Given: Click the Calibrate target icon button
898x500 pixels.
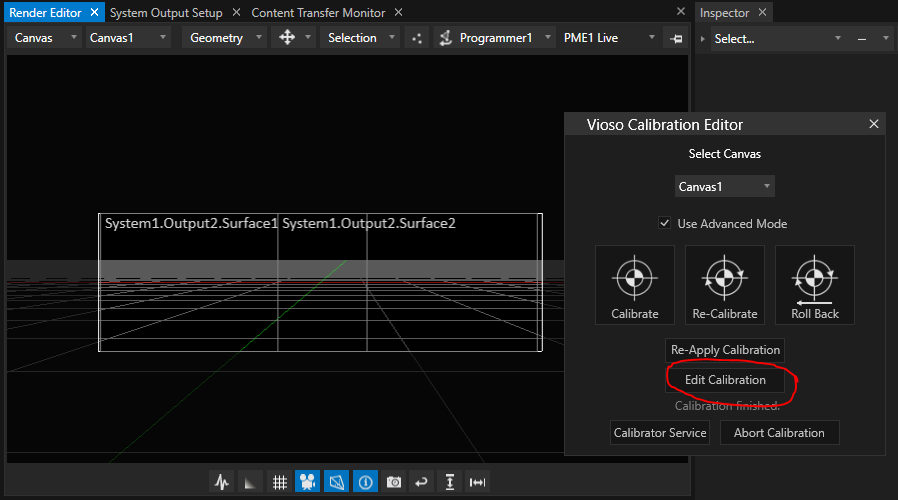Looking at the screenshot, I should tap(635, 285).
